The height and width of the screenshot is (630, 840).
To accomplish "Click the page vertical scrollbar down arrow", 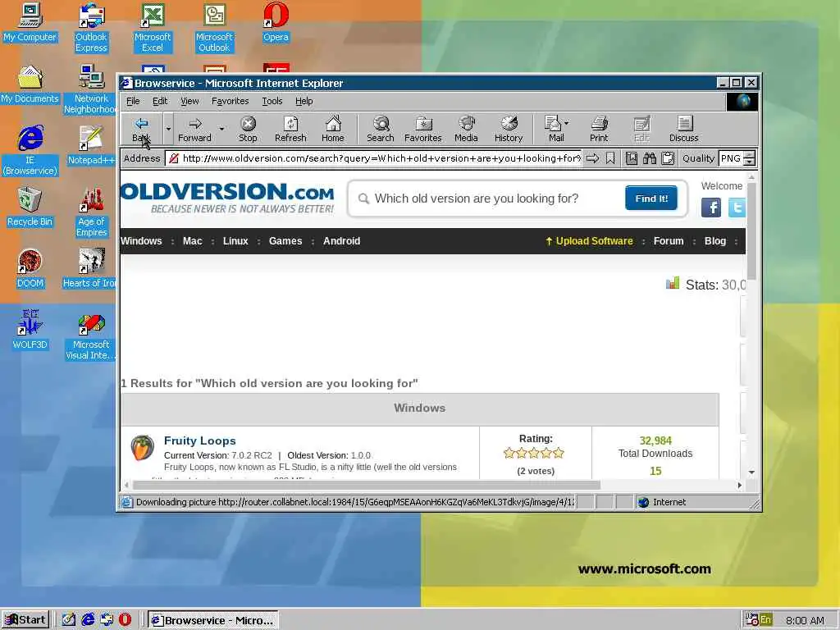I will (x=751, y=472).
